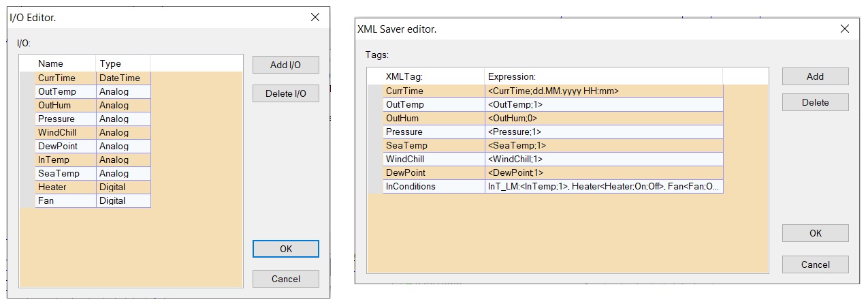Open the Type cell of Heater row
Viewport: 868px width, 304px height.
click(123, 187)
